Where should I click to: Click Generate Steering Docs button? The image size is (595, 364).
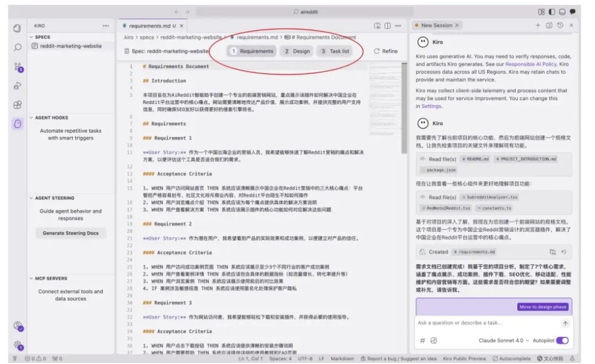tap(71, 233)
